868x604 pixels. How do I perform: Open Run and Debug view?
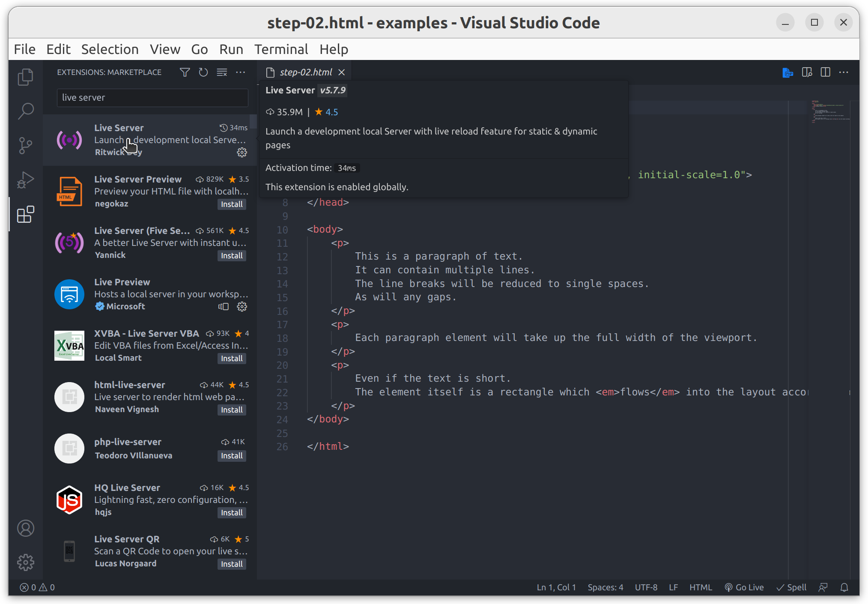(26, 180)
